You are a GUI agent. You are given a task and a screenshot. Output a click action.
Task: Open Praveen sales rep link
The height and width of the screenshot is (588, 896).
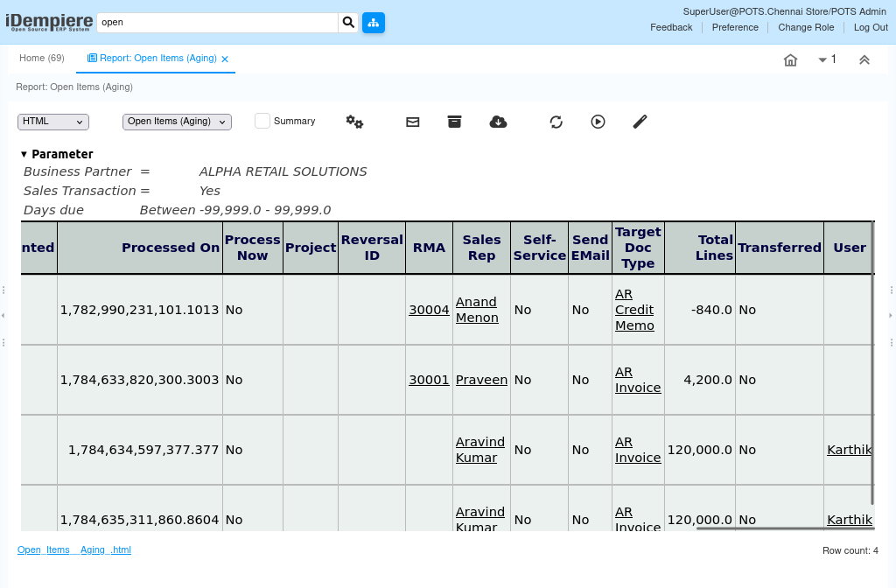pyautogui.click(x=482, y=380)
